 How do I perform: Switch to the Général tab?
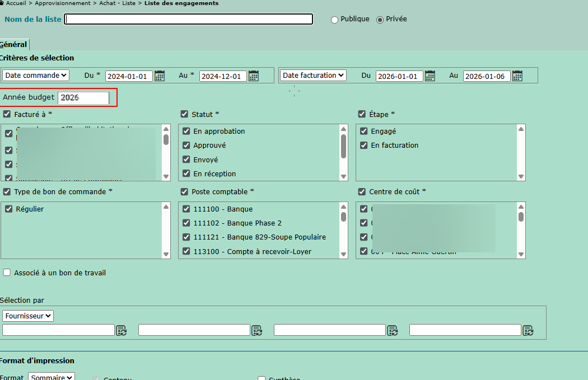[x=13, y=45]
